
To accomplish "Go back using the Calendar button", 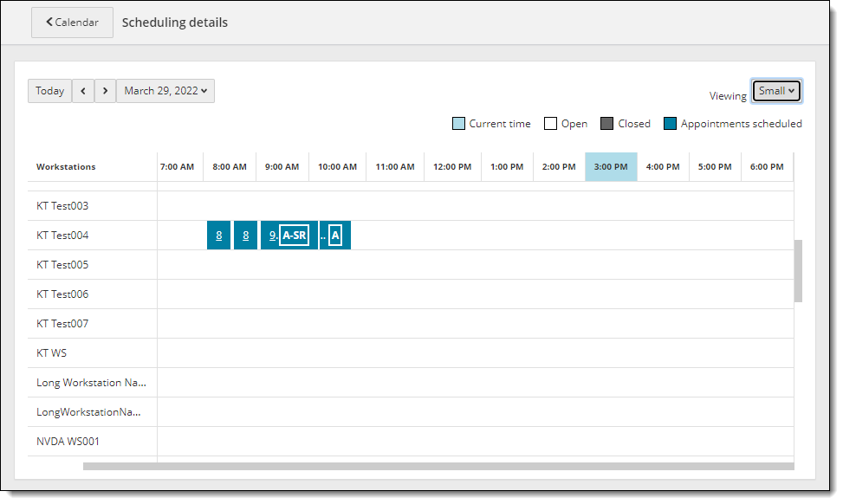I will (72, 23).
